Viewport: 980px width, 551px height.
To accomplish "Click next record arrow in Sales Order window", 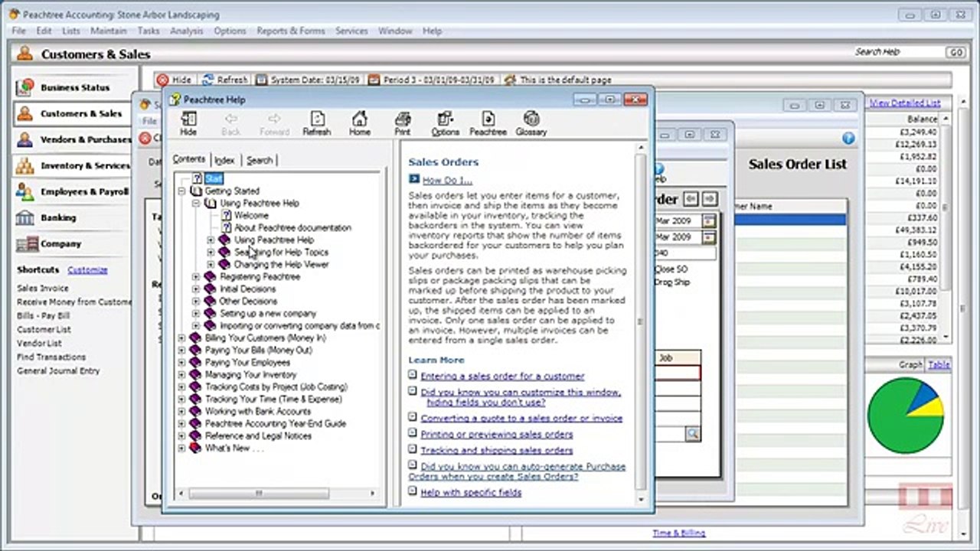I will [709, 199].
